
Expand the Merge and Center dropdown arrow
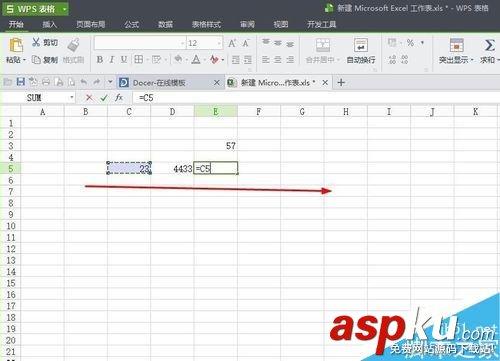[x=338, y=60]
